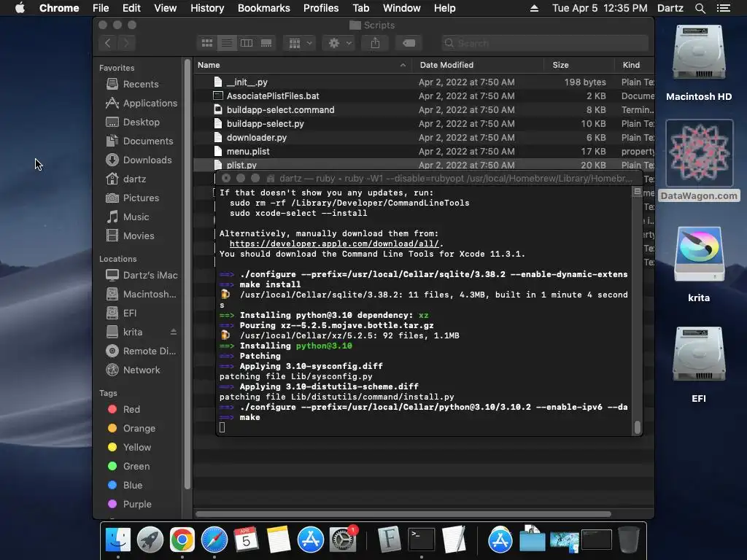Eject the krita volume in sidebar
This screenshot has height=560, width=747.
point(174,332)
